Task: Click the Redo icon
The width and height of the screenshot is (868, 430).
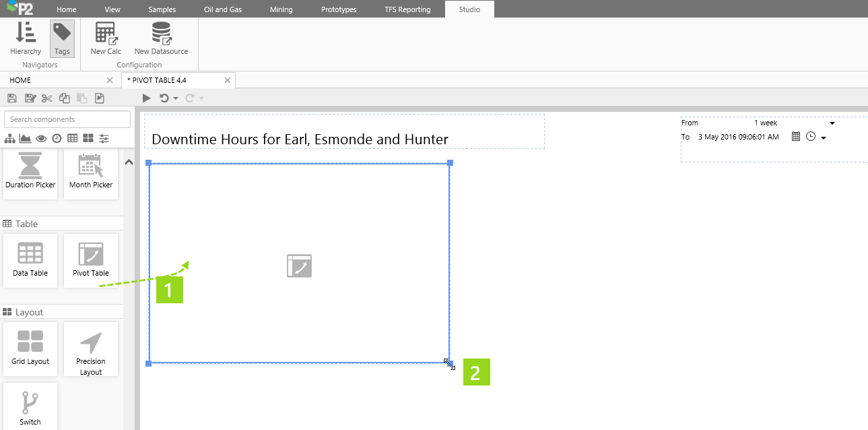Action: pyautogui.click(x=190, y=98)
